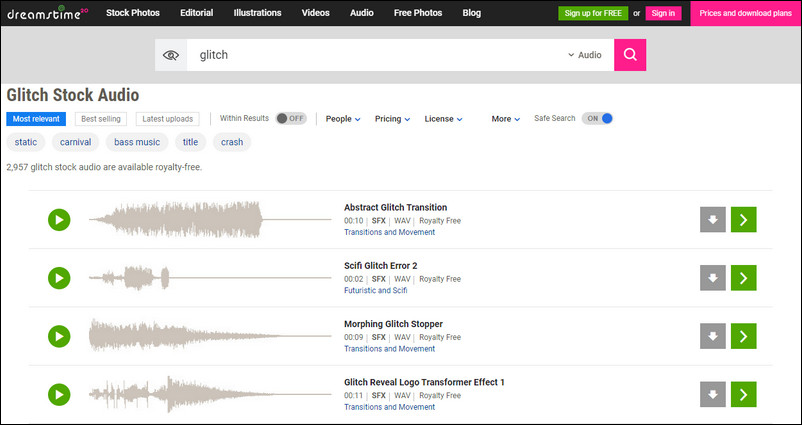Go to Dreamstime home via logo
Image resolution: width=802 pixels, height=425 pixels.
pyautogui.click(x=47, y=13)
